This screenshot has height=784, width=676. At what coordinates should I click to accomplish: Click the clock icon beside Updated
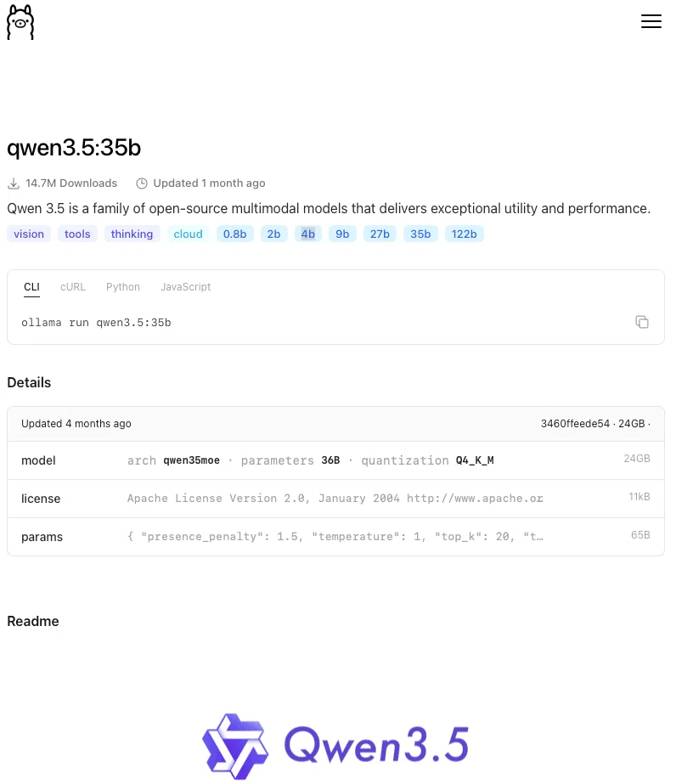point(142,183)
